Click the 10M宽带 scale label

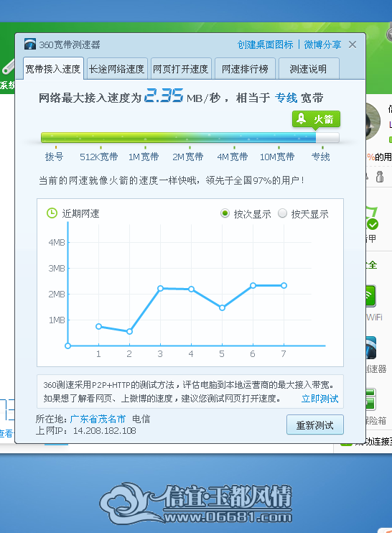pyautogui.click(x=277, y=157)
